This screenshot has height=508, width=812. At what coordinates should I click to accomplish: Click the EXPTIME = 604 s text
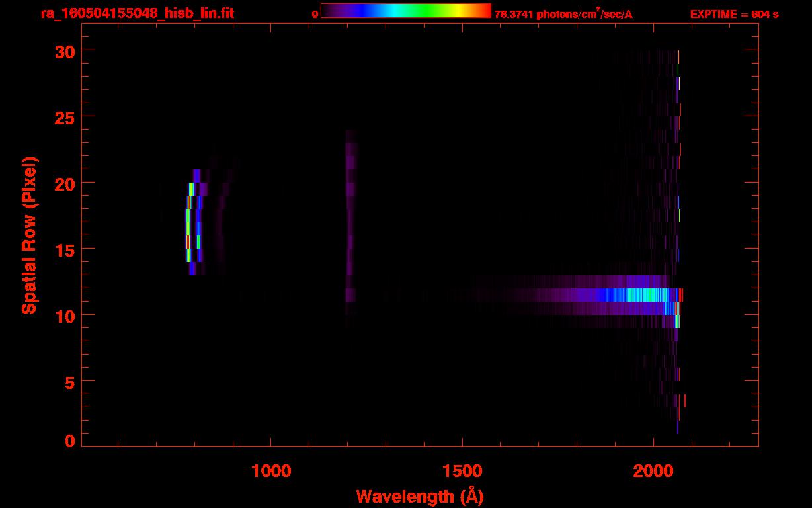[x=734, y=14]
